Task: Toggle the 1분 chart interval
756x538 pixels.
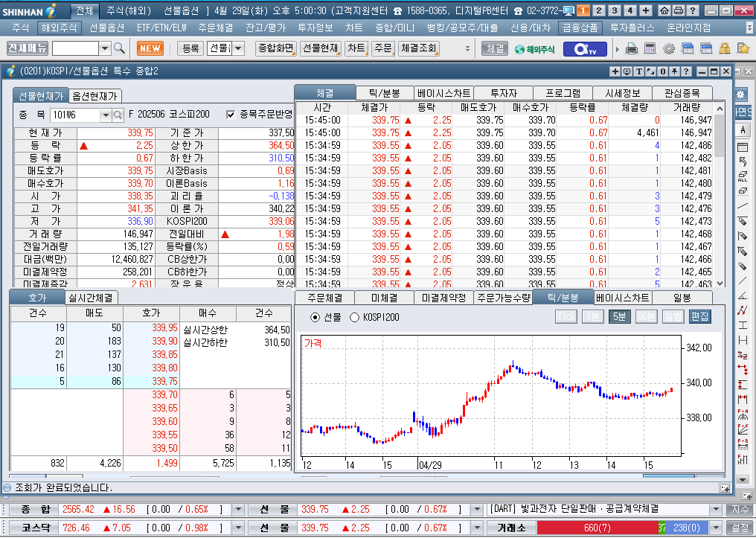Action: (592, 316)
